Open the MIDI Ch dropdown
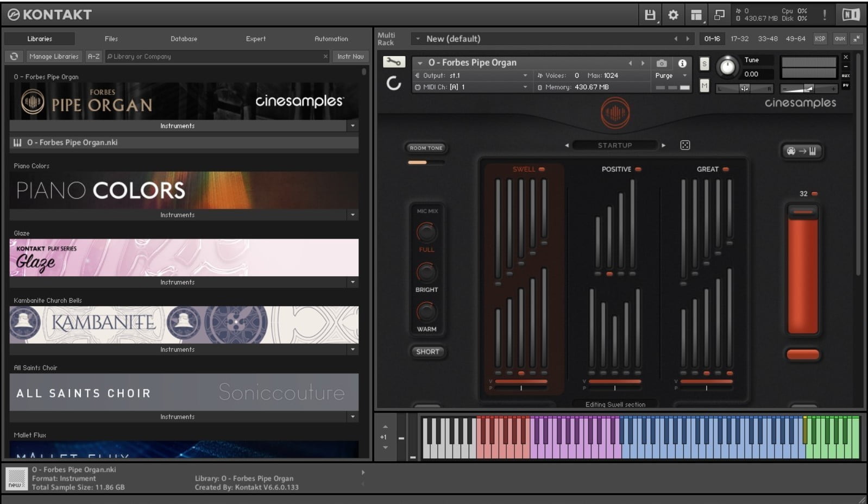The image size is (868, 504). 471,87
